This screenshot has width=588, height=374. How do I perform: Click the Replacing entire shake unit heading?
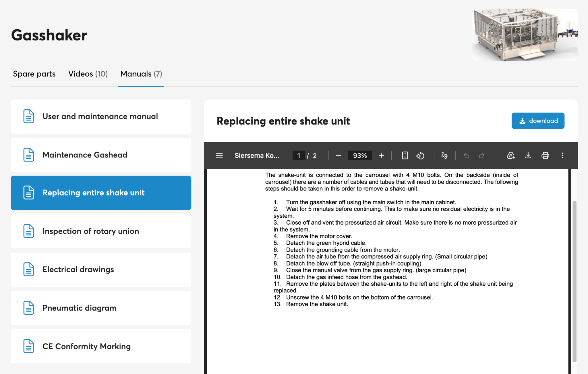coord(283,121)
